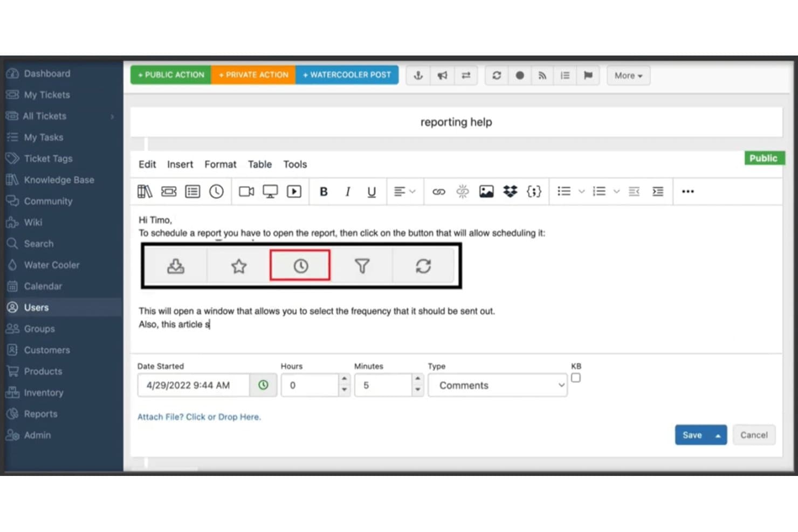Click the Public Action button
This screenshot has width=798, height=532.
point(171,75)
